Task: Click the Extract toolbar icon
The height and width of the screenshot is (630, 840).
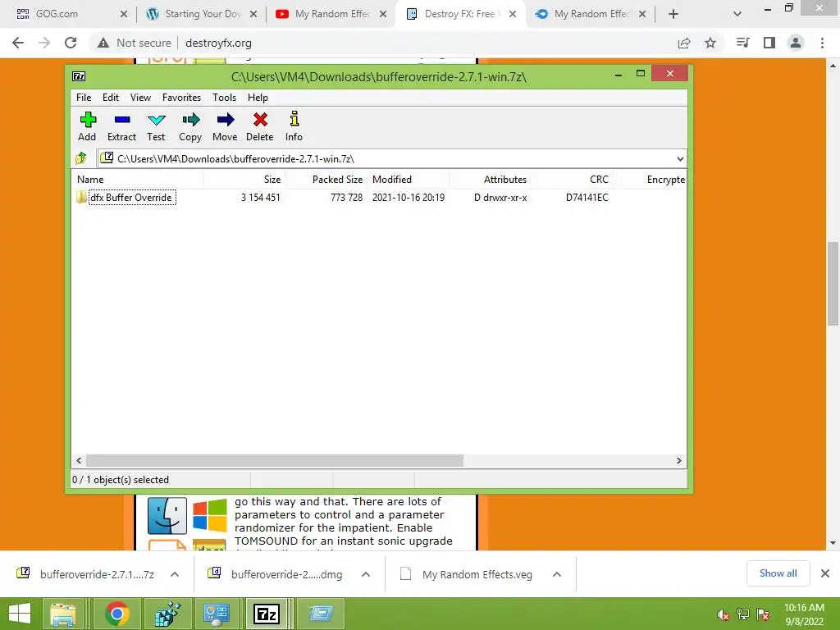Action: (121, 126)
